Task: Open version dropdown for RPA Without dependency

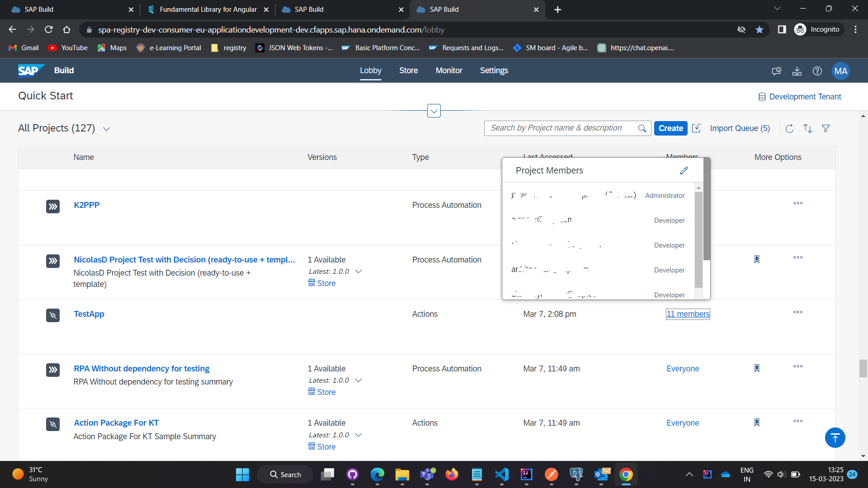Action: coord(359,380)
